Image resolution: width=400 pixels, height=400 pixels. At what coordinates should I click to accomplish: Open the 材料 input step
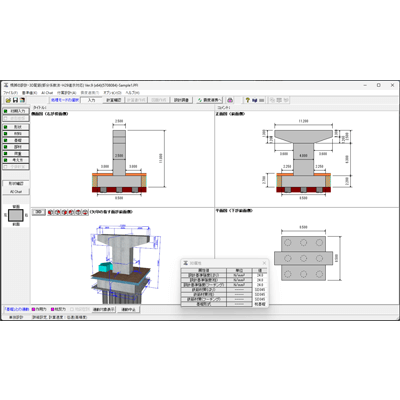[x=16, y=134]
